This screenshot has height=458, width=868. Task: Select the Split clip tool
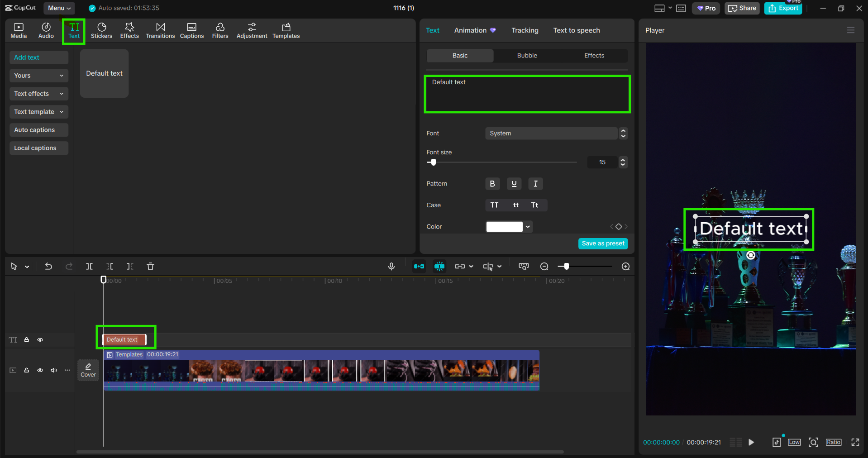(x=89, y=267)
